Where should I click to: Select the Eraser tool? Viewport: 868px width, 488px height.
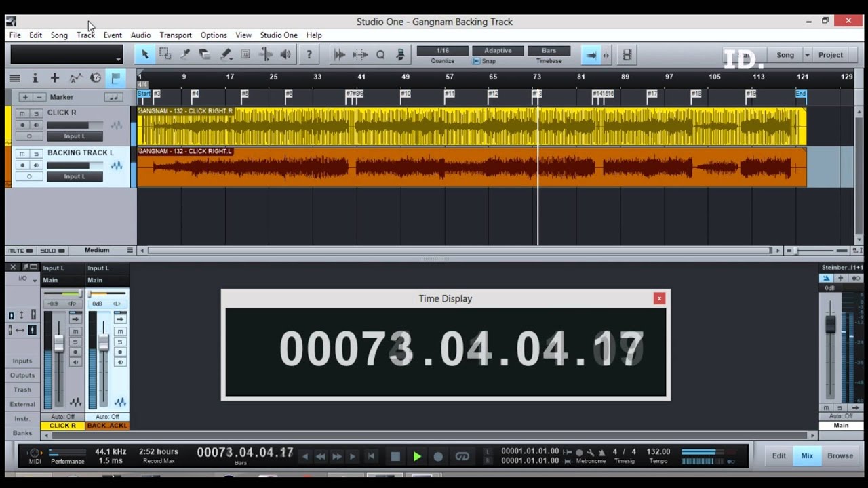tap(205, 55)
